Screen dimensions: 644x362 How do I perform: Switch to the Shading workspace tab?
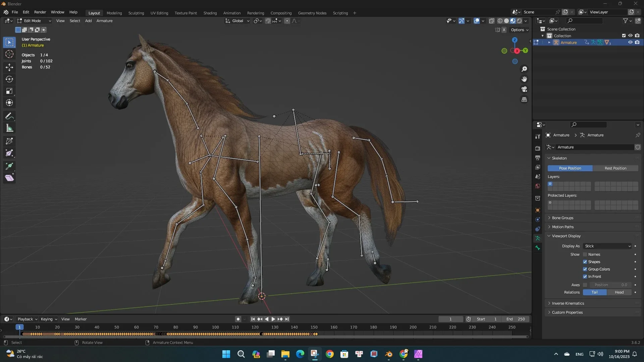click(210, 13)
